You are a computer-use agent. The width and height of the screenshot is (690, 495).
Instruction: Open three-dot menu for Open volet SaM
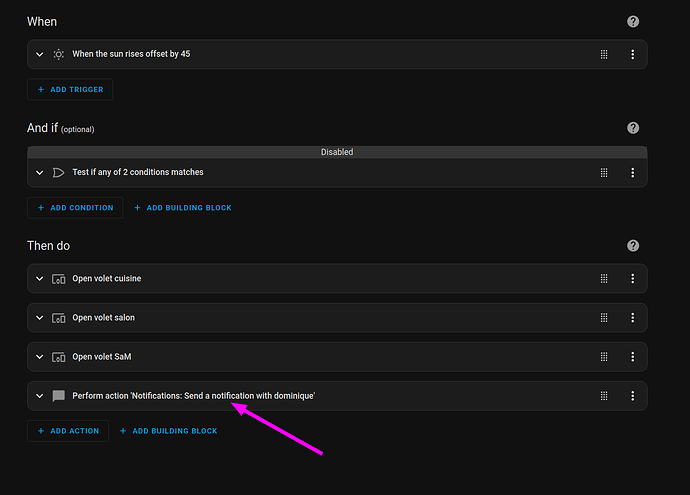pos(633,357)
